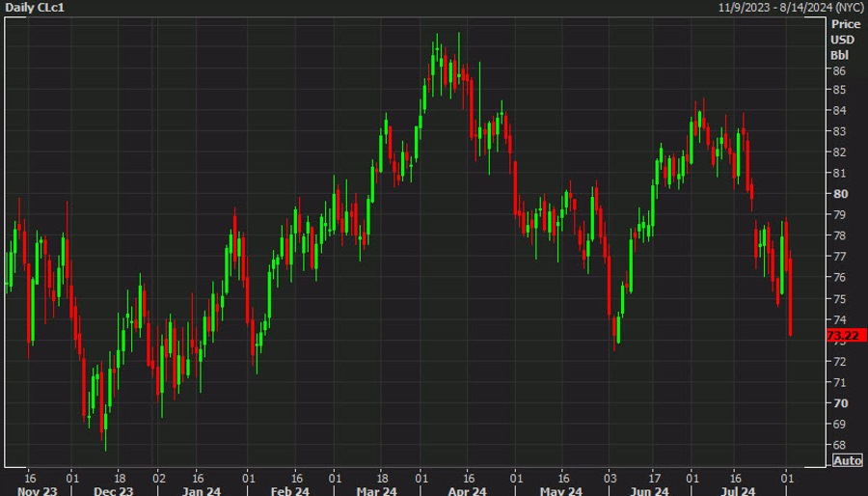Click the Feb 24 month label
This screenshot has height=496, width=868.
pyautogui.click(x=290, y=491)
